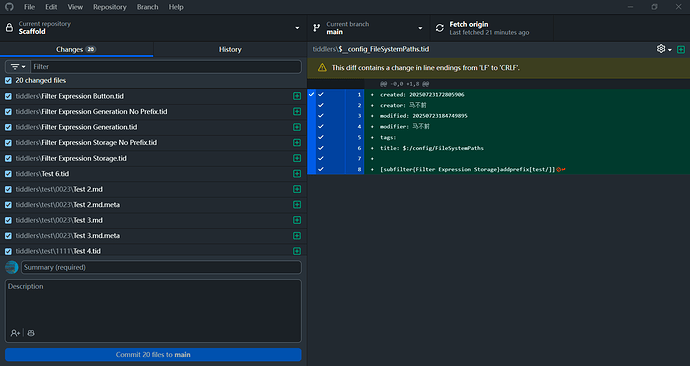Click the green added icon beside Test 6.tid
The image size is (690, 366).
point(297,174)
